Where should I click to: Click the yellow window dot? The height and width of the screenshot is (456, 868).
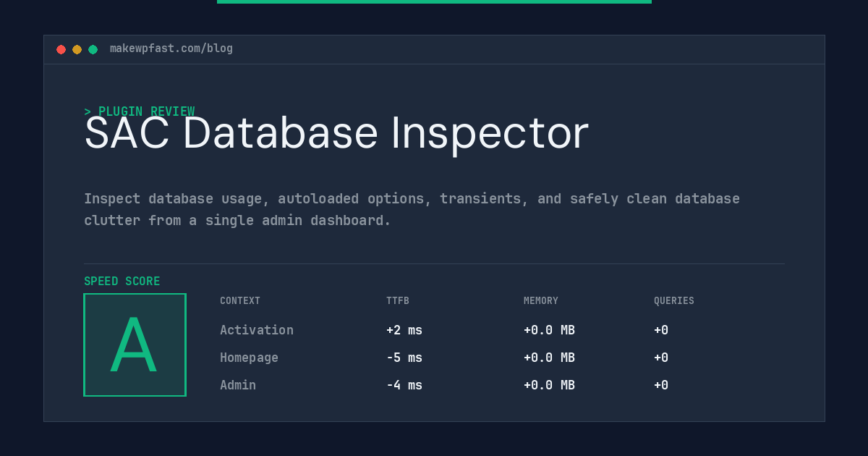click(x=77, y=49)
